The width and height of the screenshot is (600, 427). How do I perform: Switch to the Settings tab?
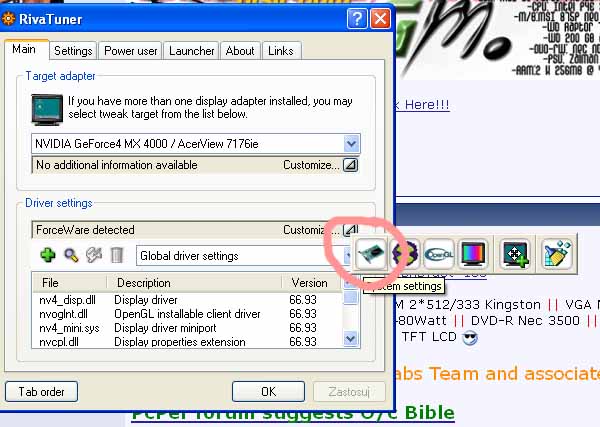pos(73,51)
